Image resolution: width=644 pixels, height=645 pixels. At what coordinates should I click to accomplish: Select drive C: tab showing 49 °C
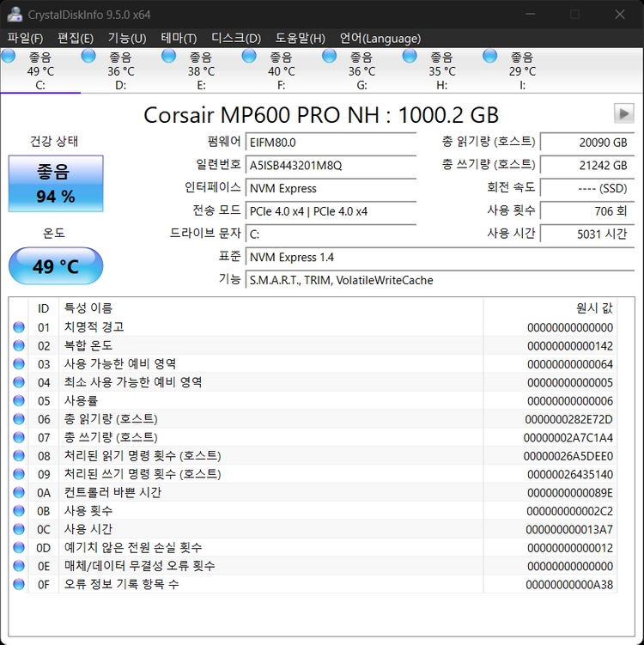[40, 70]
